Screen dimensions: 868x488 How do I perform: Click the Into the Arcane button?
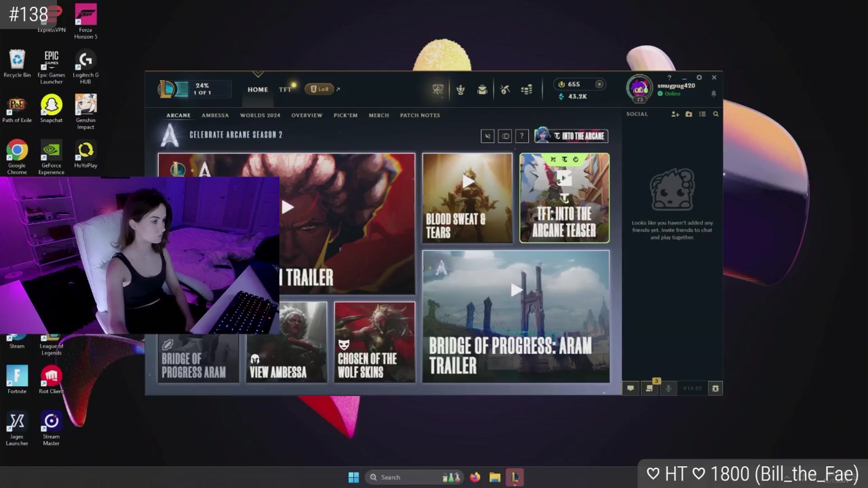coord(571,136)
